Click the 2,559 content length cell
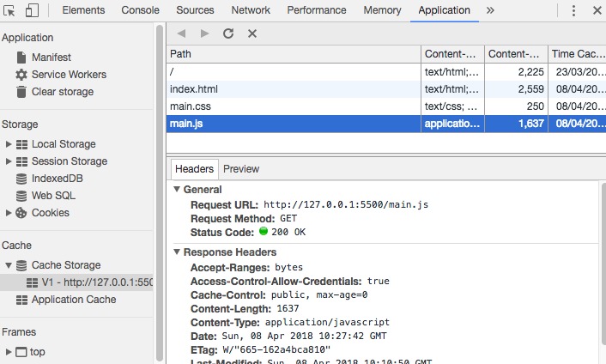The image size is (606, 364). [x=517, y=89]
